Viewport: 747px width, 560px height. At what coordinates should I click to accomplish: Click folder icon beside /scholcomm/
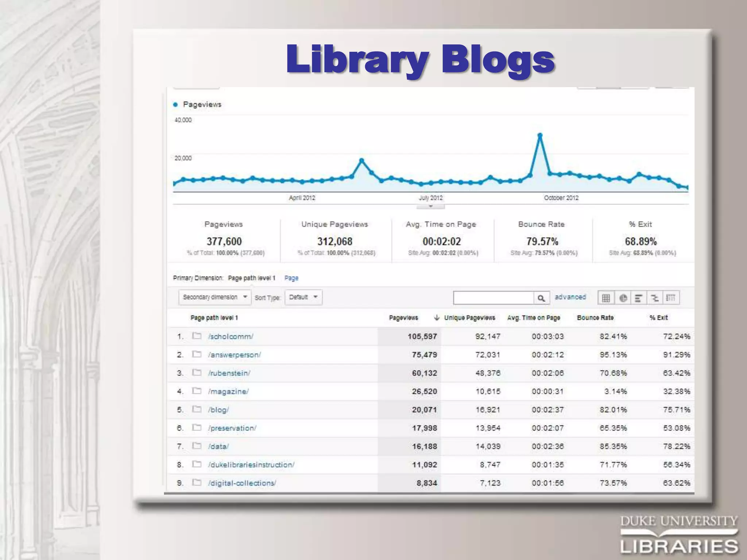click(197, 335)
